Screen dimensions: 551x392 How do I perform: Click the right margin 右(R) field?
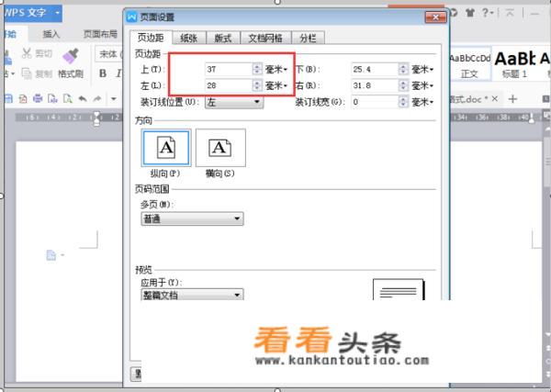click(x=375, y=85)
